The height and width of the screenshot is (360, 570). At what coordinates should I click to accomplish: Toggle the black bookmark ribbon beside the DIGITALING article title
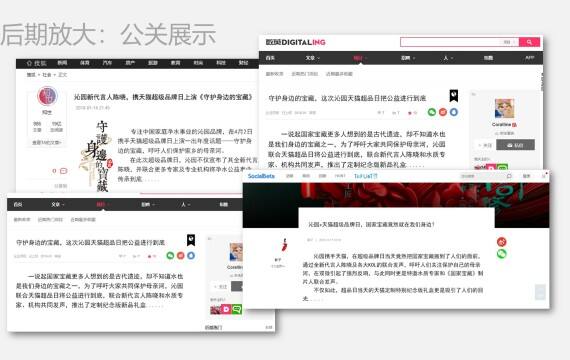[454, 96]
